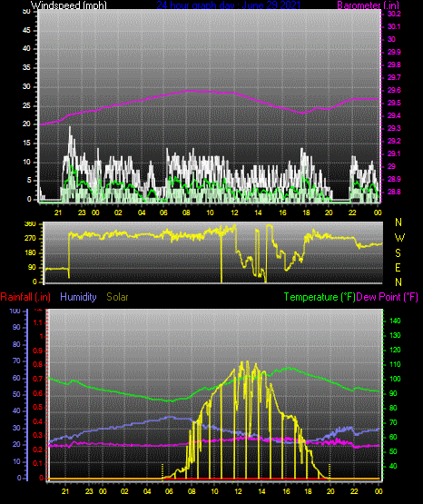Click '0.9' on the rainfall scale
This screenshot has height=504, width=423.
point(38,351)
